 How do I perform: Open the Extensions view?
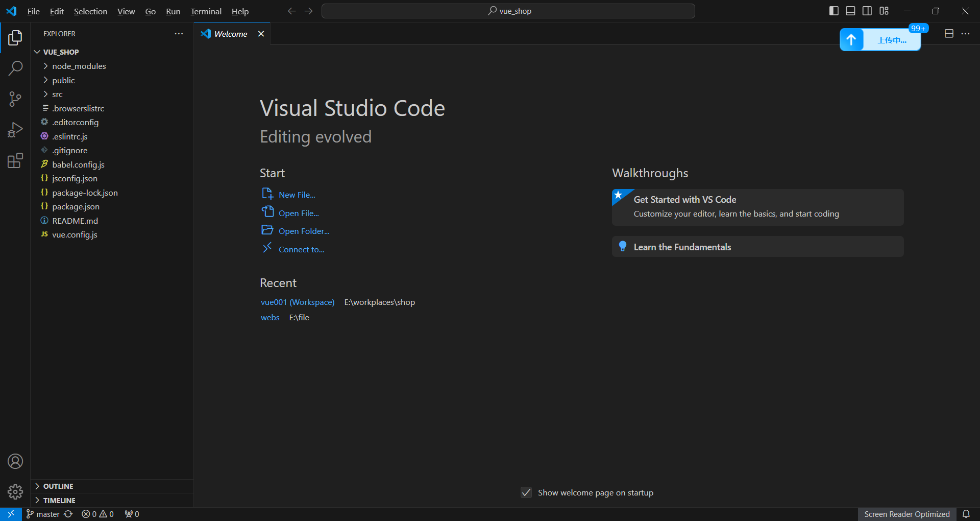(x=15, y=160)
